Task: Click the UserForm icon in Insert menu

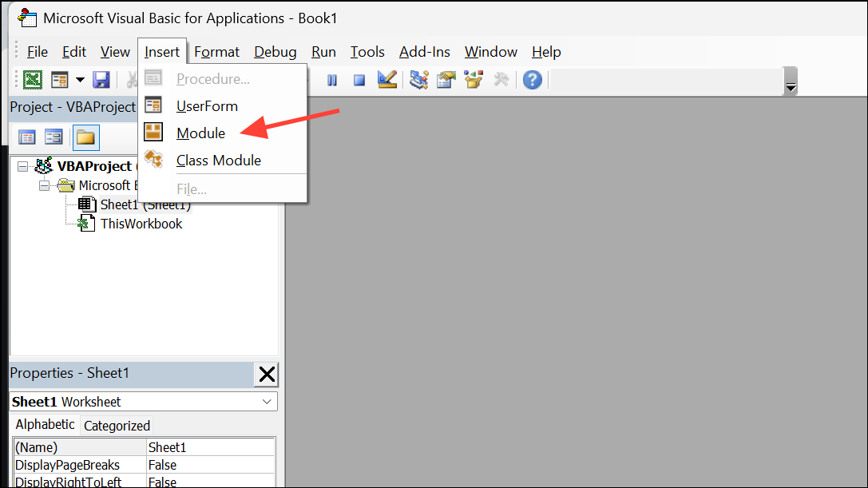Action: (x=153, y=105)
